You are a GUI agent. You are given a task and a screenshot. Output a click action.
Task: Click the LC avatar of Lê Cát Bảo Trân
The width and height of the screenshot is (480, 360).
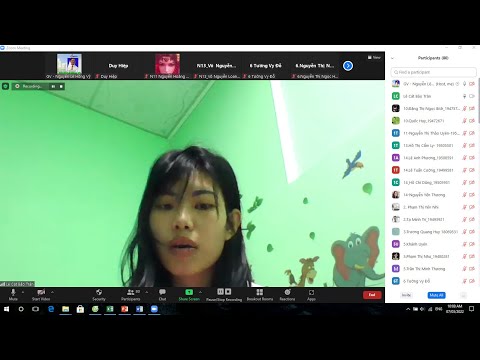click(x=396, y=96)
